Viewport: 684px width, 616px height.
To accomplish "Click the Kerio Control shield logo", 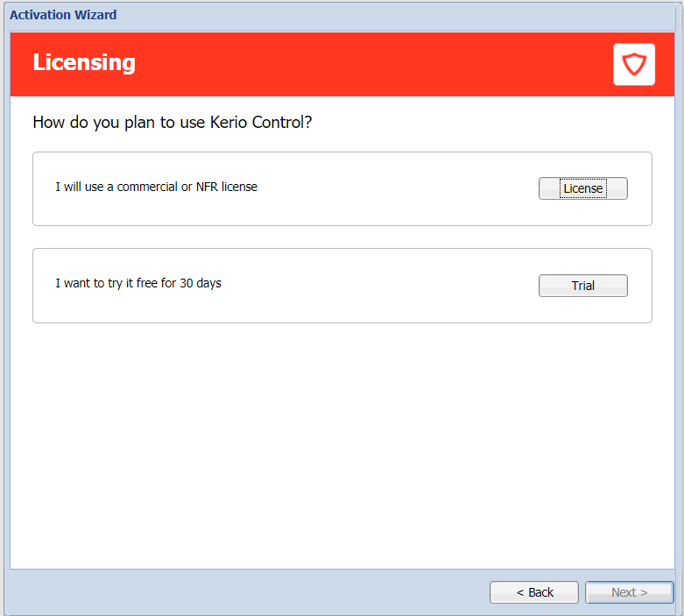I will tap(634, 64).
